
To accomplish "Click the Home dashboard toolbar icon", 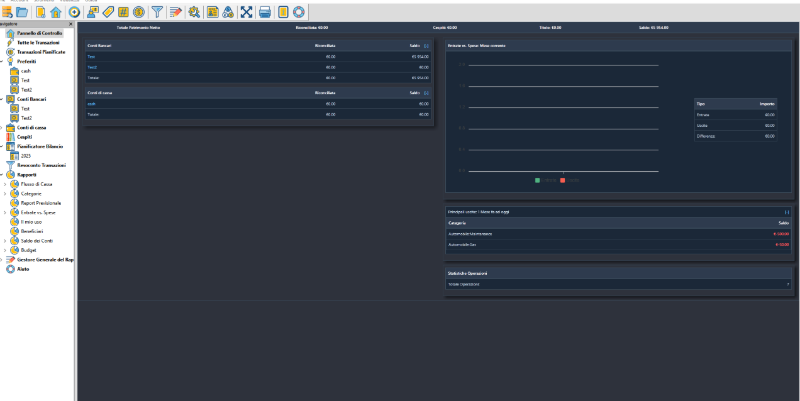I will [x=56, y=12].
